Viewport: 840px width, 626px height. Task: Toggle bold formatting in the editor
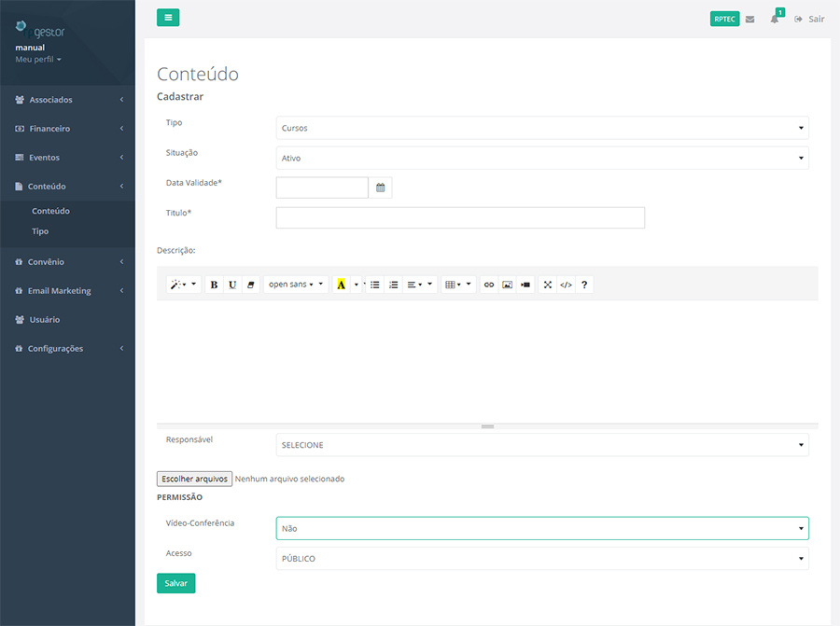[x=214, y=285]
